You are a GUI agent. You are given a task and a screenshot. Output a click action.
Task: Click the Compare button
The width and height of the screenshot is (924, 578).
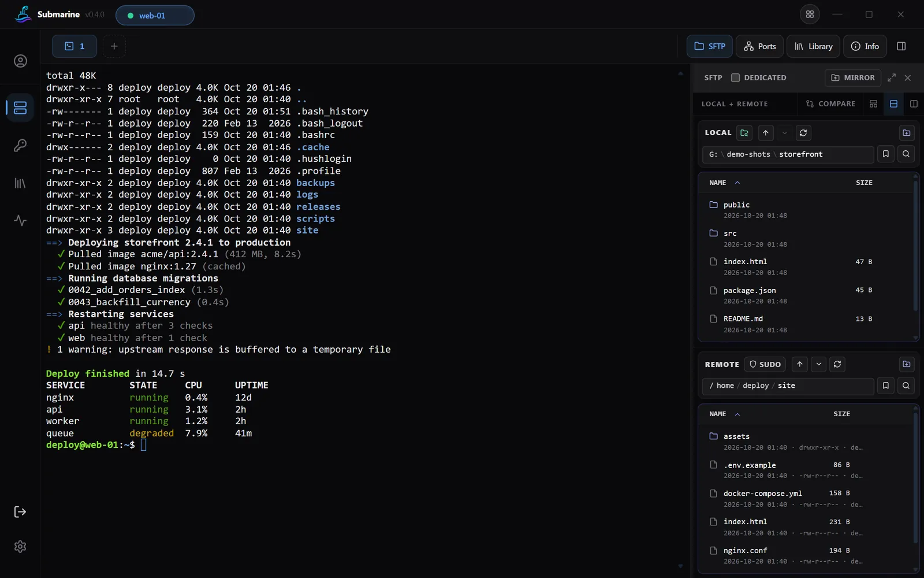pyautogui.click(x=830, y=104)
